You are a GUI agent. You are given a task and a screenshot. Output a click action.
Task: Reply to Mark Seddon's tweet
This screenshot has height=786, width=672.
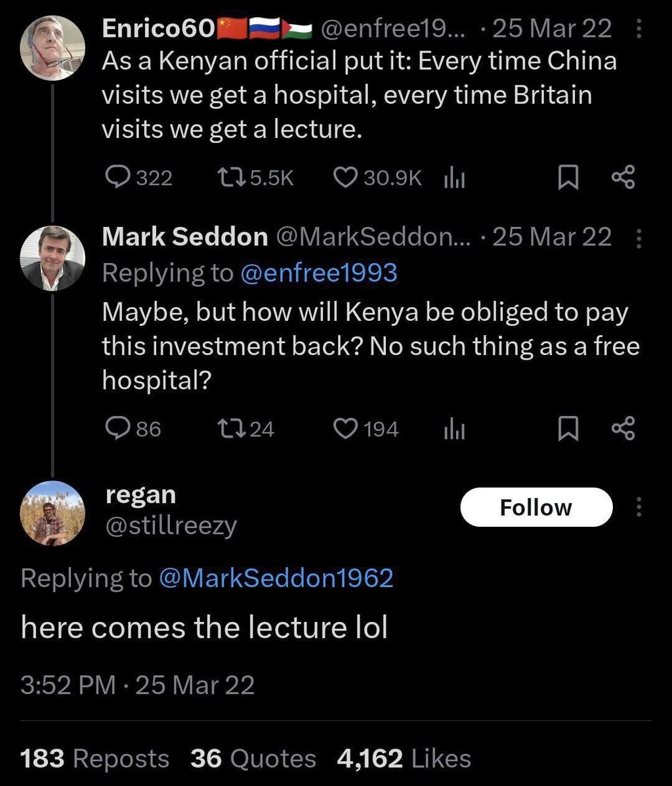coord(119,429)
